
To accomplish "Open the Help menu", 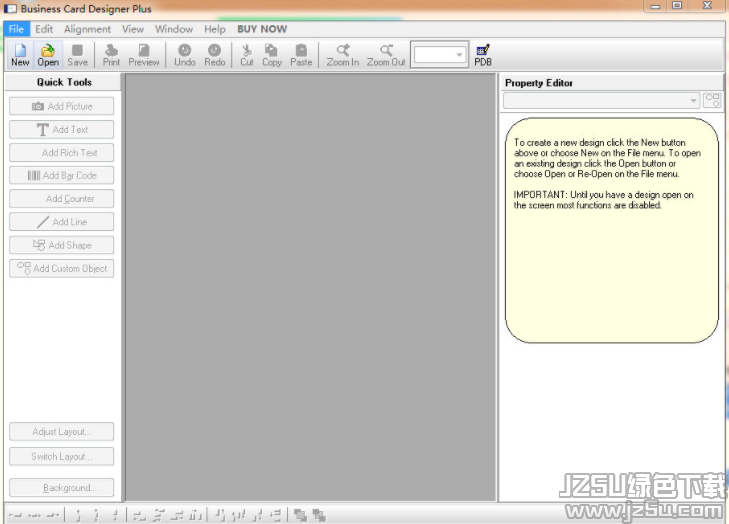I will (x=215, y=29).
